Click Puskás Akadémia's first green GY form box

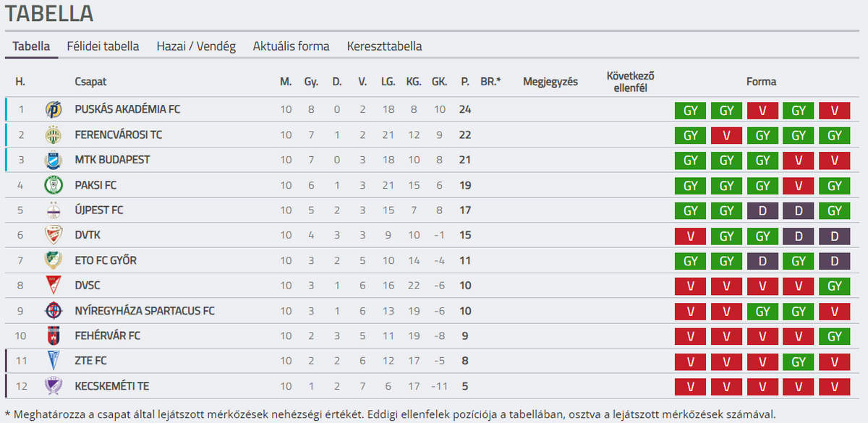[690, 111]
